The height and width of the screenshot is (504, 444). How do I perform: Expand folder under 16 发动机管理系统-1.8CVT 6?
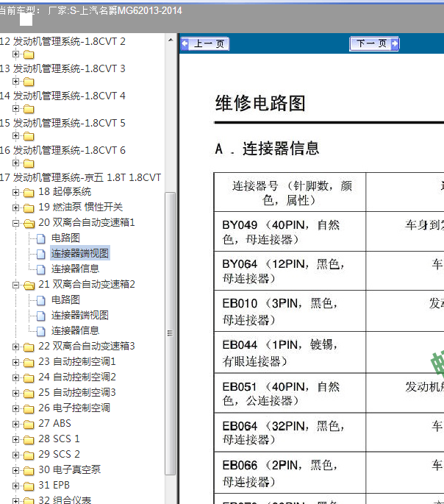[x=15, y=163]
